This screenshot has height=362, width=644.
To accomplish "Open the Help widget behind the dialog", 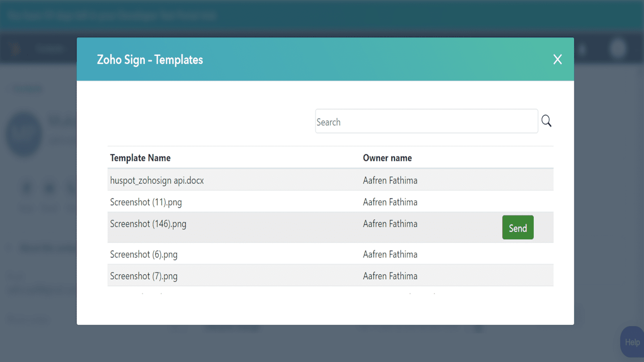I will (x=632, y=342).
